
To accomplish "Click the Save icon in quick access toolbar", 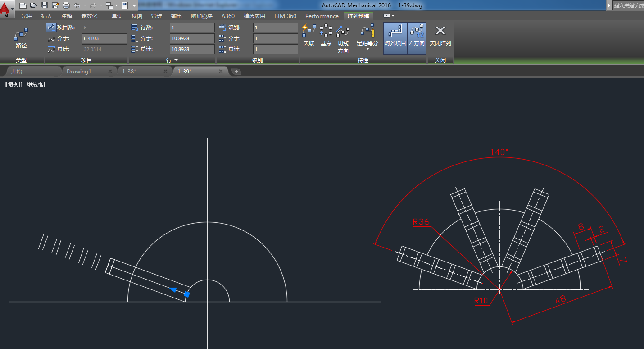I will coord(45,5).
